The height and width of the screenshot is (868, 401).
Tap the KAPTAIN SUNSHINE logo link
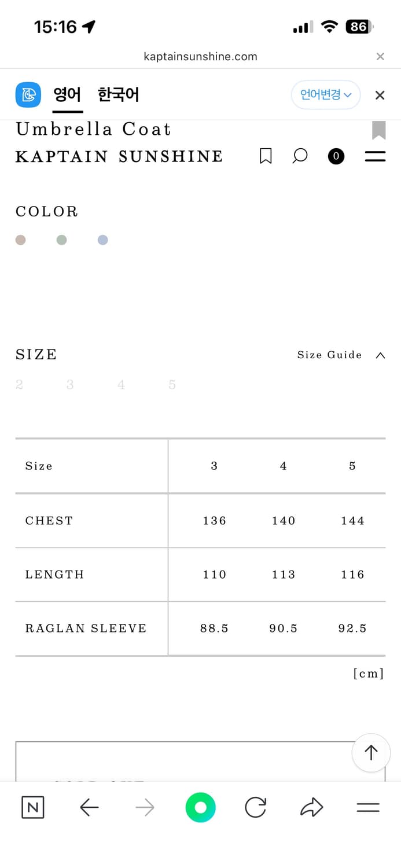point(119,156)
